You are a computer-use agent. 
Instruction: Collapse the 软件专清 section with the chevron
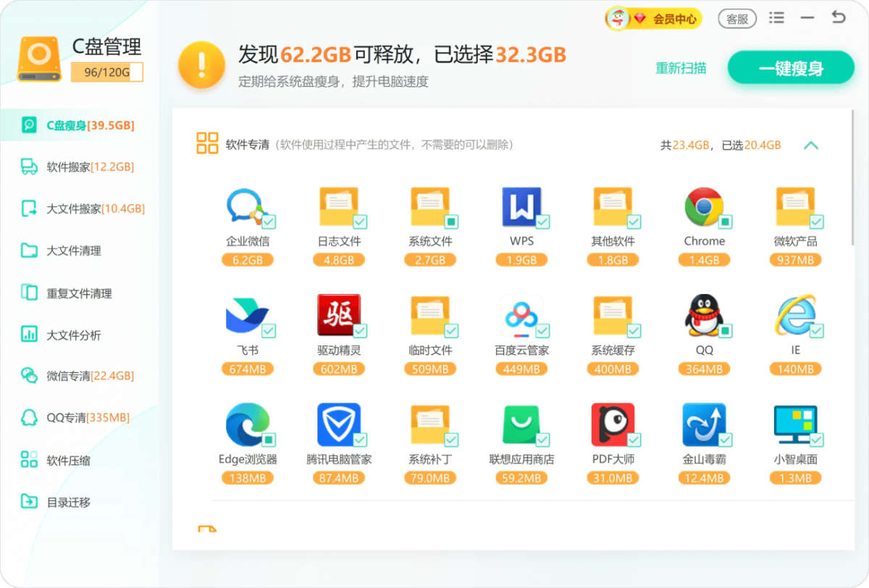[x=811, y=145]
